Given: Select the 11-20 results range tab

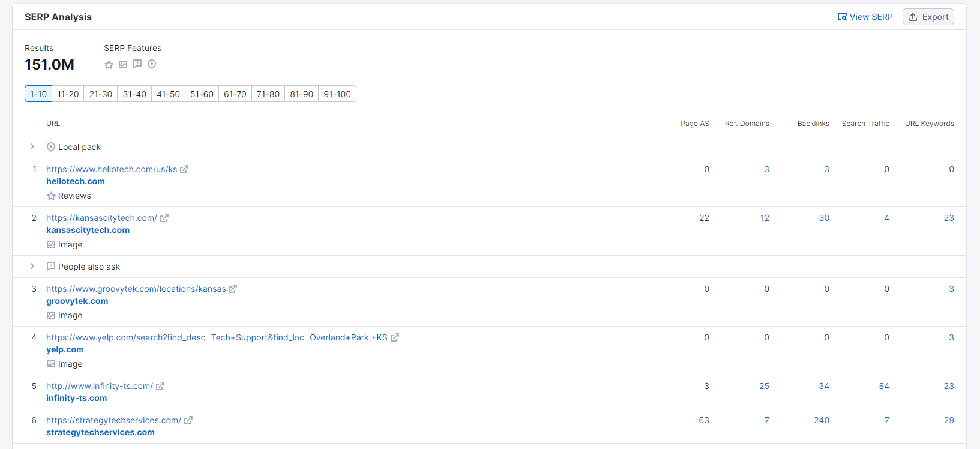Looking at the screenshot, I should [x=68, y=94].
